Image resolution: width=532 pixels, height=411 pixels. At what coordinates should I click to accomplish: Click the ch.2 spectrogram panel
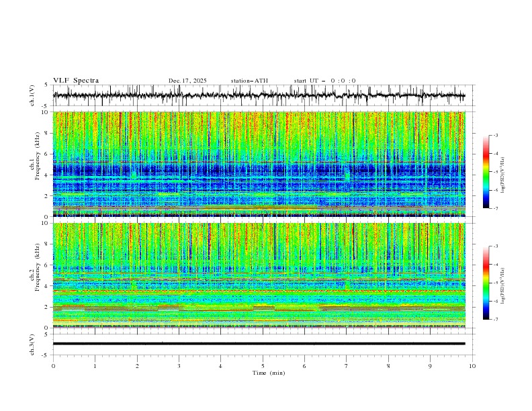(259, 275)
